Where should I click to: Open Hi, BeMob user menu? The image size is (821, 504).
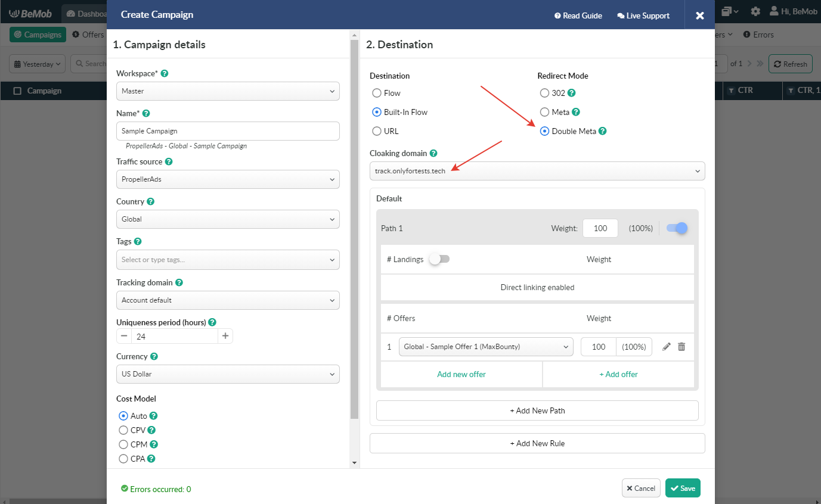pos(793,11)
